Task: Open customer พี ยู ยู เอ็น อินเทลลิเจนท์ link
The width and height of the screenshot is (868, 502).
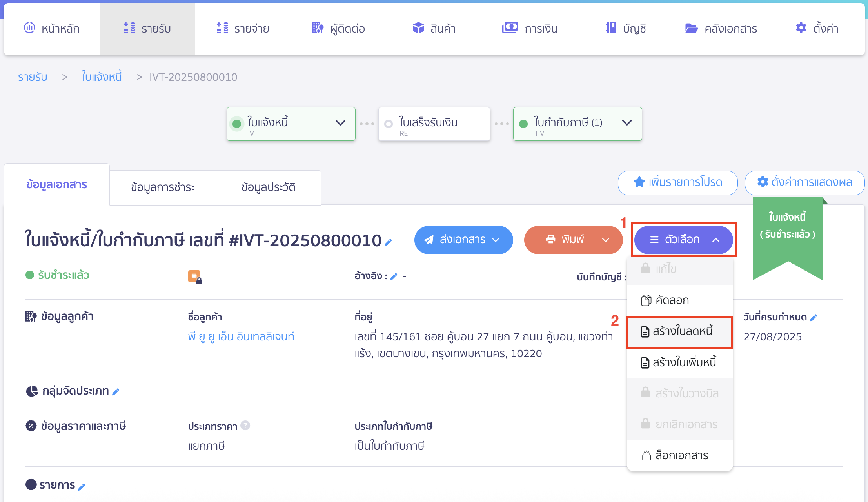Action: tap(241, 337)
